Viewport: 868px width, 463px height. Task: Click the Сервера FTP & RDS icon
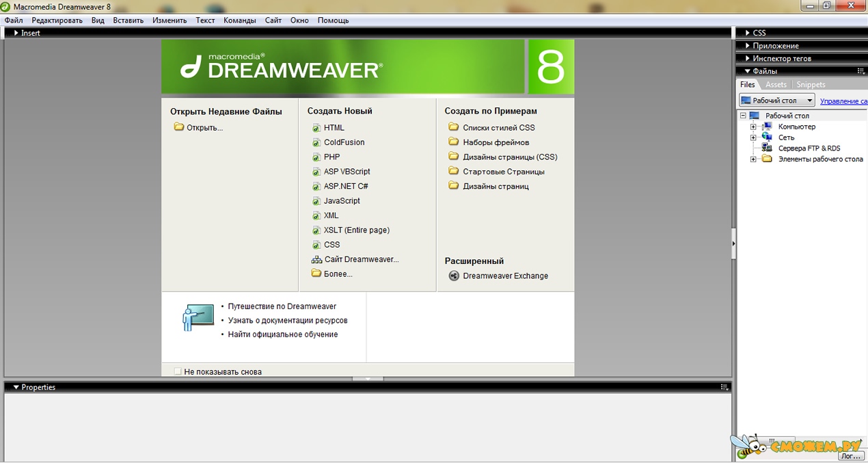pos(767,148)
